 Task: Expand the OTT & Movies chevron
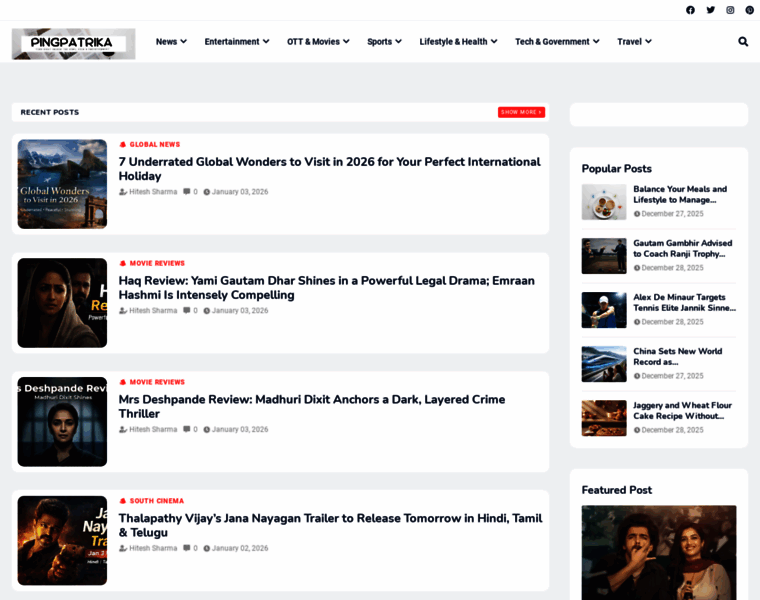346,42
